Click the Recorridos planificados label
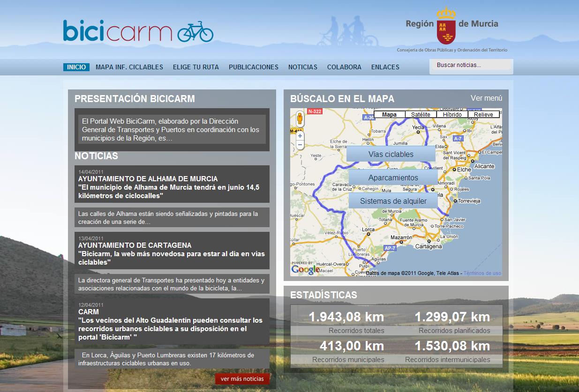Viewport: 579px width, 392px height. [454, 331]
